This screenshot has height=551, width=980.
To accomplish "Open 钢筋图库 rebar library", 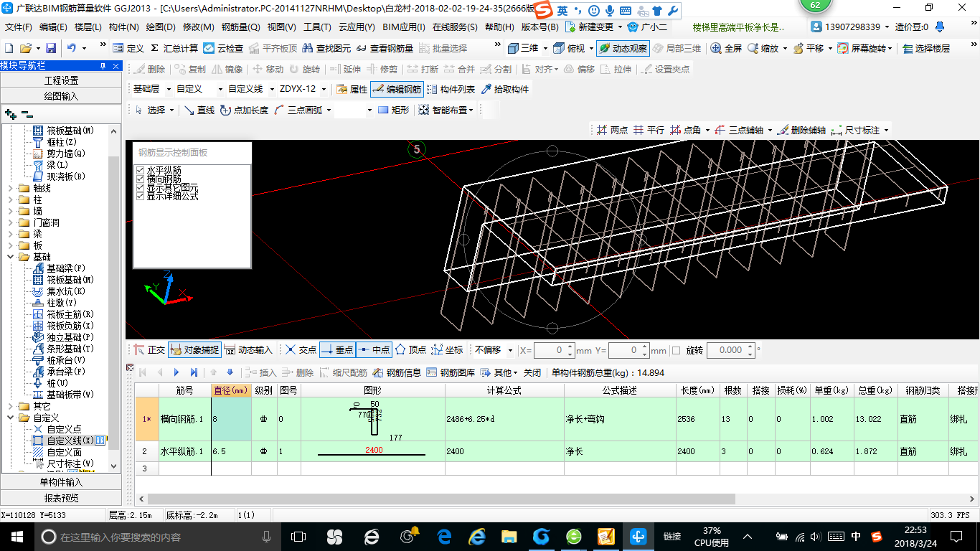I will pyautogui.click(x=451, y=372).
